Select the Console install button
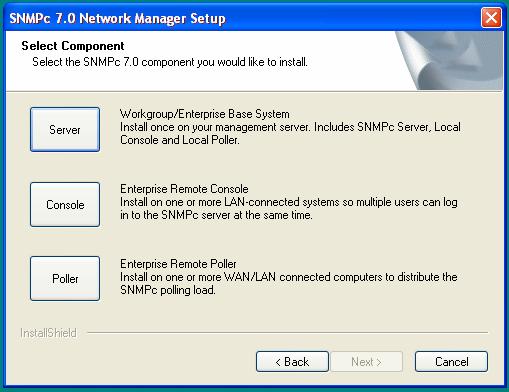 coord(65,204)
